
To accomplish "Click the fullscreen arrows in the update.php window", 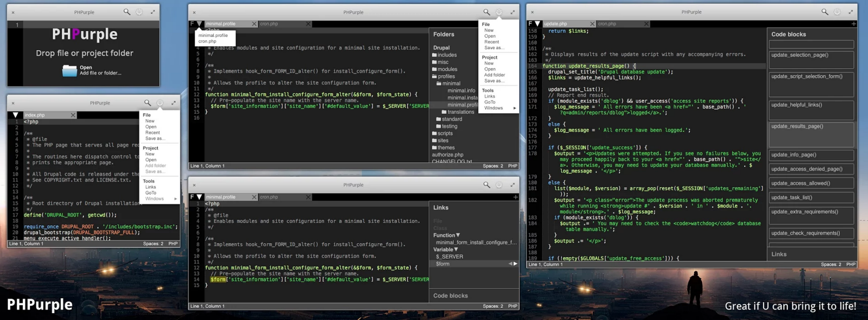I will (851, 12).
